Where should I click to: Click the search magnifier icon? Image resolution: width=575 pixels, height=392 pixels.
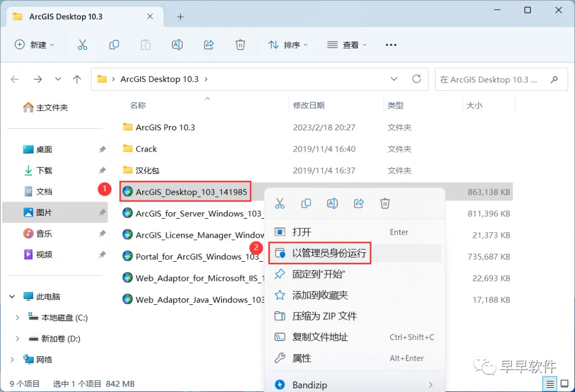pos(554,79)
